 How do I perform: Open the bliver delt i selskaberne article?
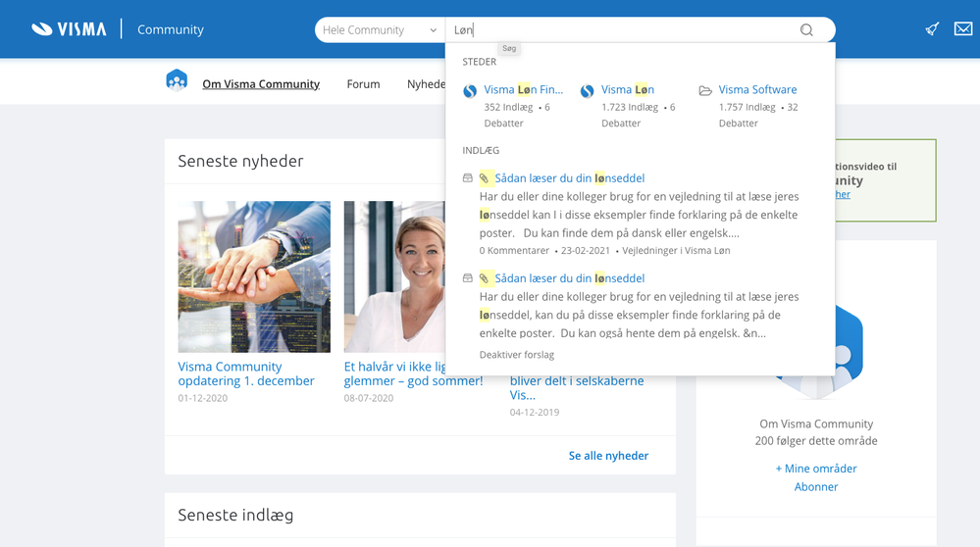pos(576,387)
